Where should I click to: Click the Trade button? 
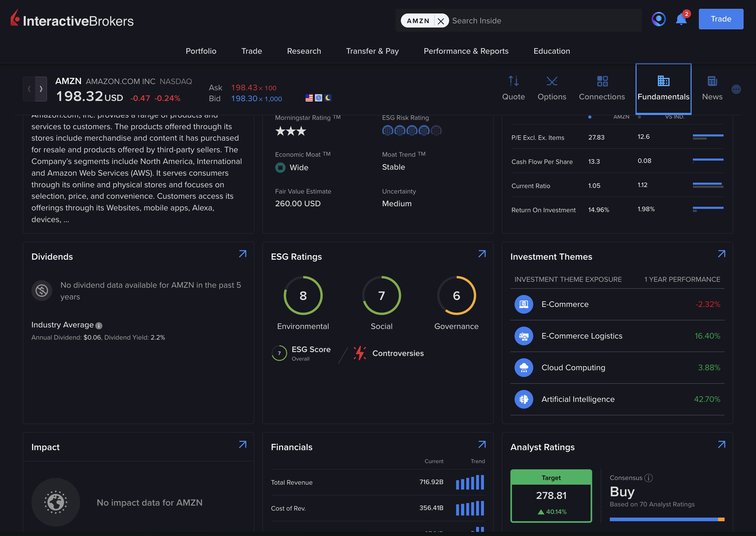coord(721,19)
